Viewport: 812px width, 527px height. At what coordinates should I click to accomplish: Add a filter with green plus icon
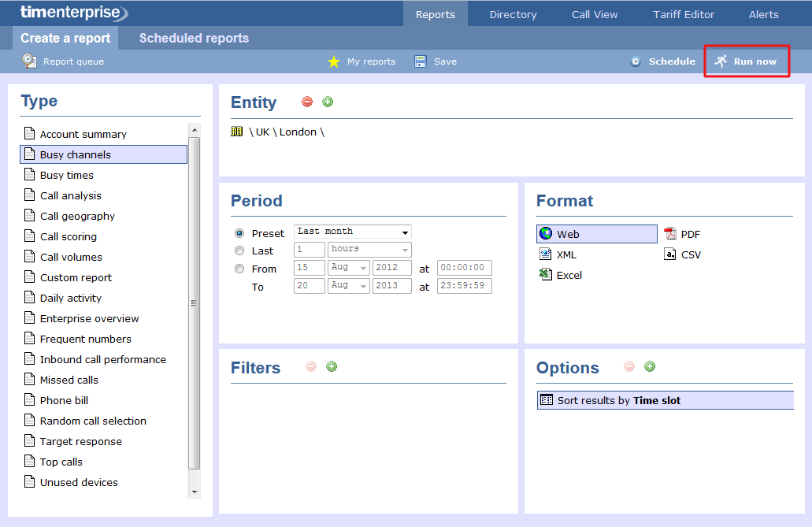pos(332,366)
